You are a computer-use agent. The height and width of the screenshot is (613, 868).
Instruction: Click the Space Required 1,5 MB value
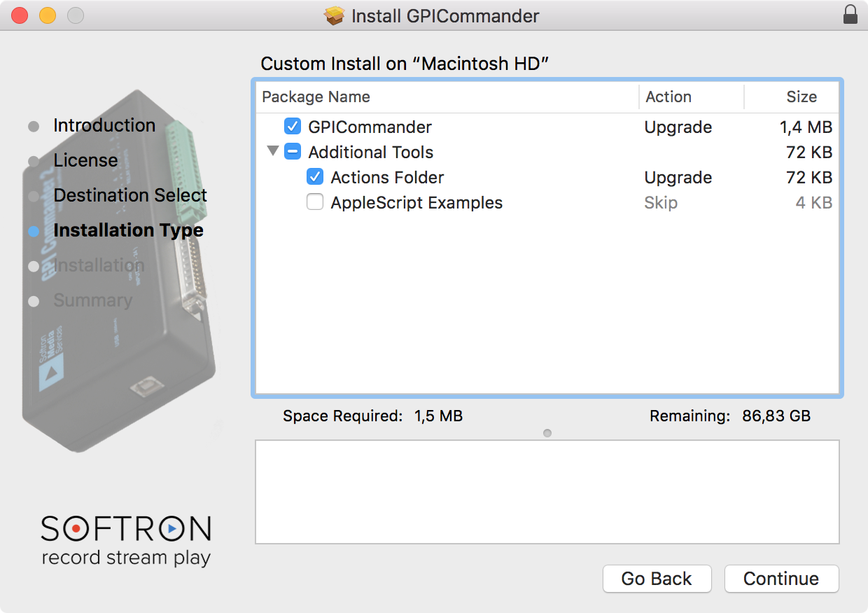pos(438,416)
